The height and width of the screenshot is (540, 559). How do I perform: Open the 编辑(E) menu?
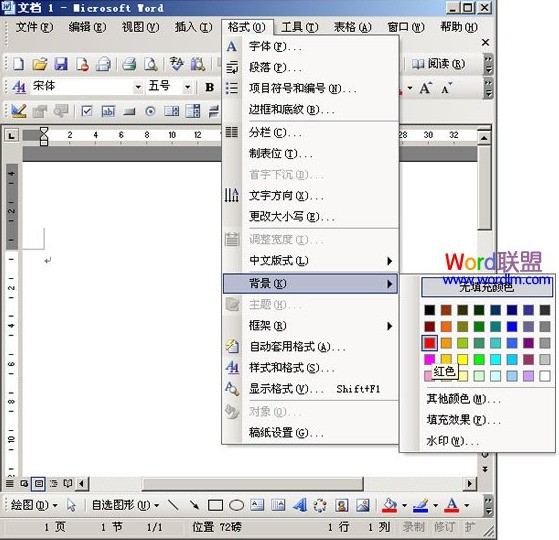(87, 27)
